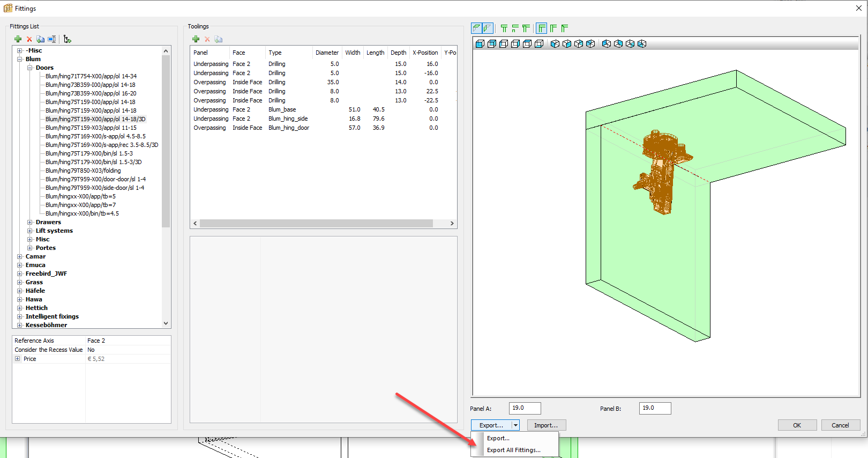Sort toolings by the X-Position column header

tap(425, 53)
